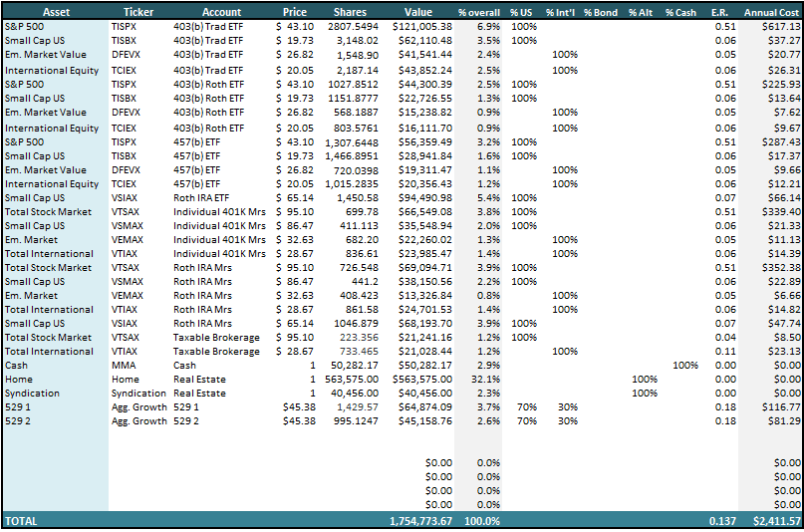Viewport: 804px width, 532px height.
Task: Select the $94,490.98 value cell
Action: (x=425, y=197)
